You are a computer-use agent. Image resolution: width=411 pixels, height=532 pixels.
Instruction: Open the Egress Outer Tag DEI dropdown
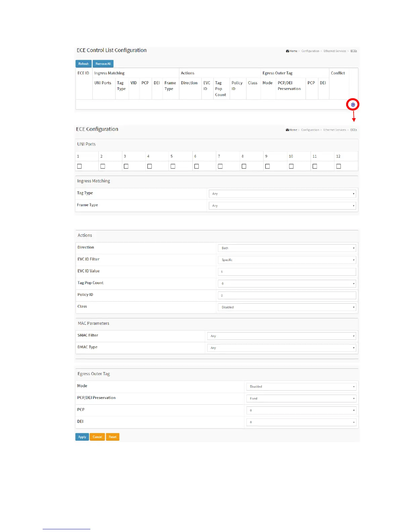(302, 422)
